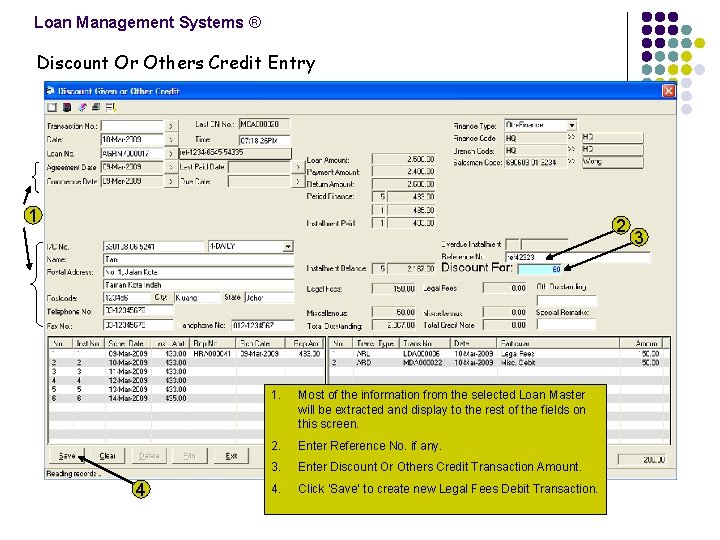Click the Transaction No. input field
The width and height of the screenshot is (720, 540).
132,126
